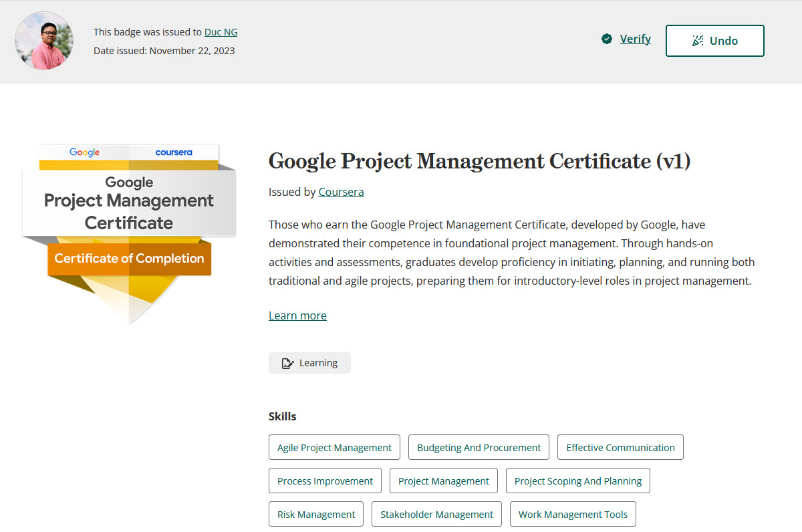Select the Effective Communication skill tag
The width and height of the screenshot is (802, 532).
[x=620, y=448]
